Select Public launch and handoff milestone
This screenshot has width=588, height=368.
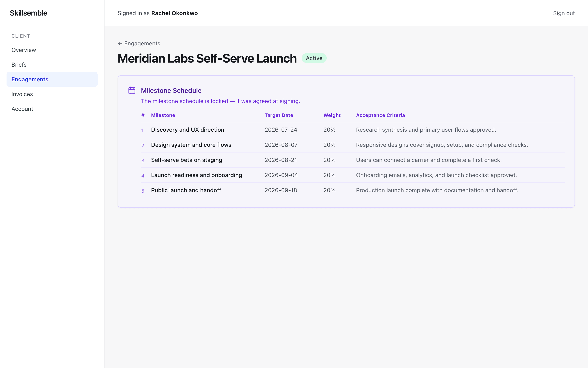(186, 190)
